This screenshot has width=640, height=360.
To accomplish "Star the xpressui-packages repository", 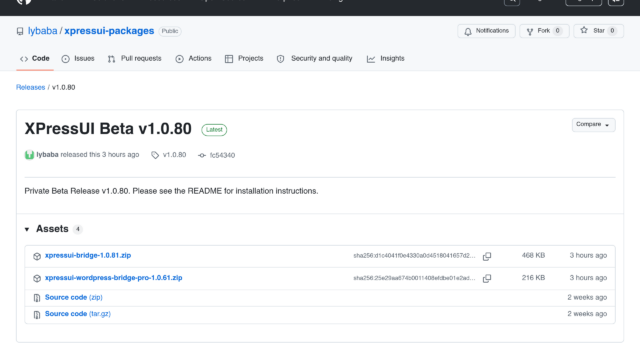I will 598,31.
